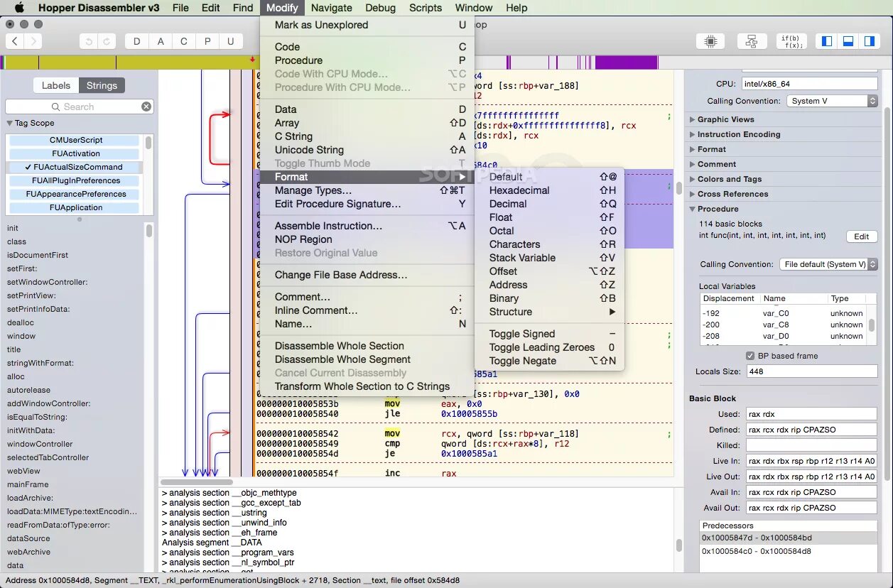Screen dimensions: 893x588
Task: Click the CPU intel/x86_64 field
Action: point(810,84)
